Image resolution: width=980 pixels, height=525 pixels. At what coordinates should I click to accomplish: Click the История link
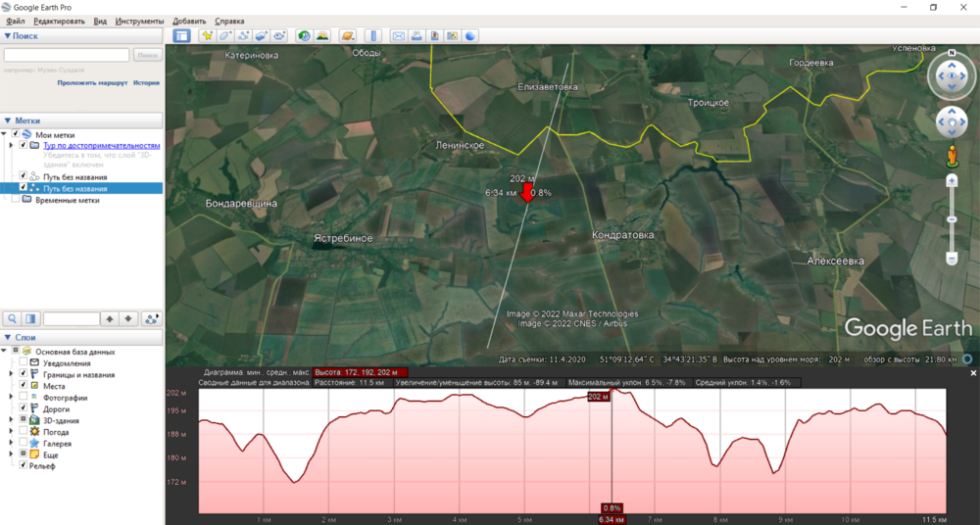coord(146,83)
